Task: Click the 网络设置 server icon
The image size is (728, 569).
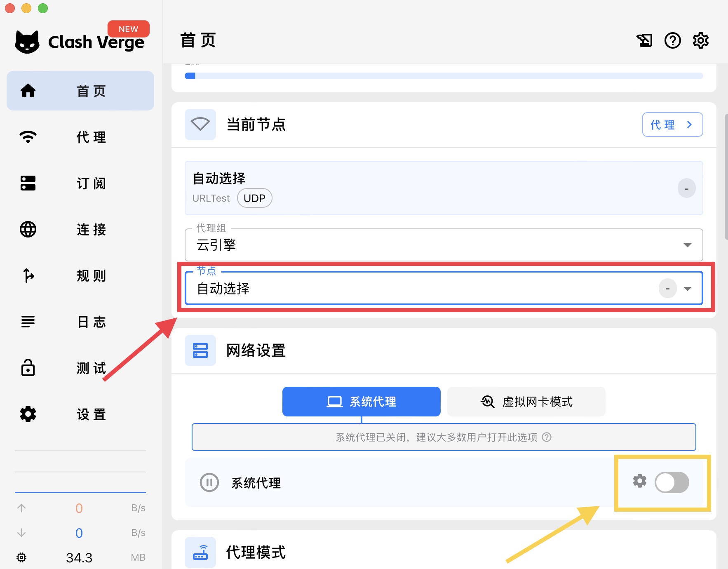Action: (200, 350)
